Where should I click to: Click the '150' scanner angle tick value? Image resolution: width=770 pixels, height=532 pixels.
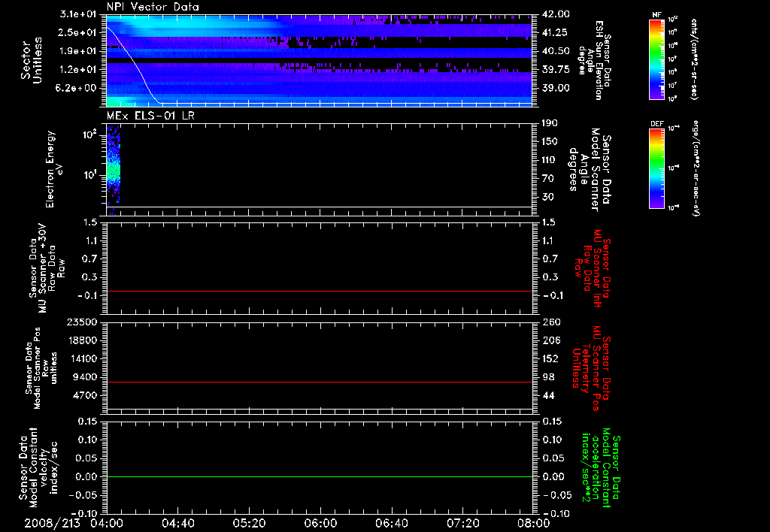coord(550,141)
